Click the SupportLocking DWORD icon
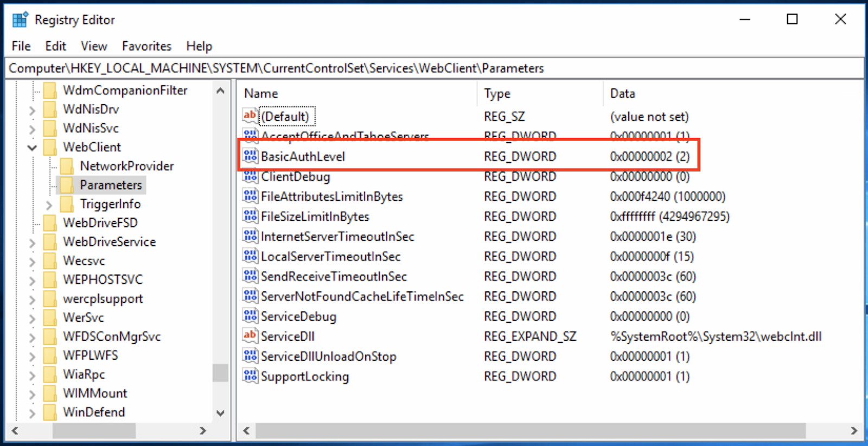Screen dimensions: 868x446 [x=250, y=376]
